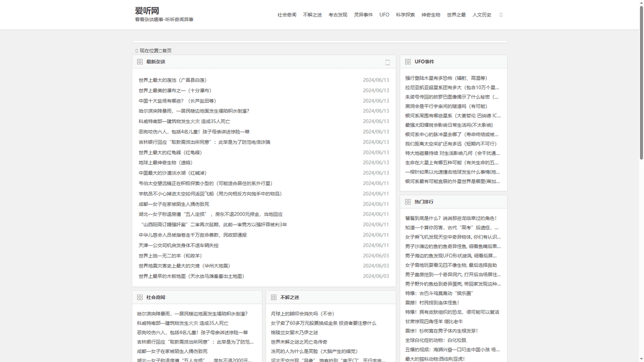
Task: Click the 爱听网 site logo title
Action: [147, 11]
